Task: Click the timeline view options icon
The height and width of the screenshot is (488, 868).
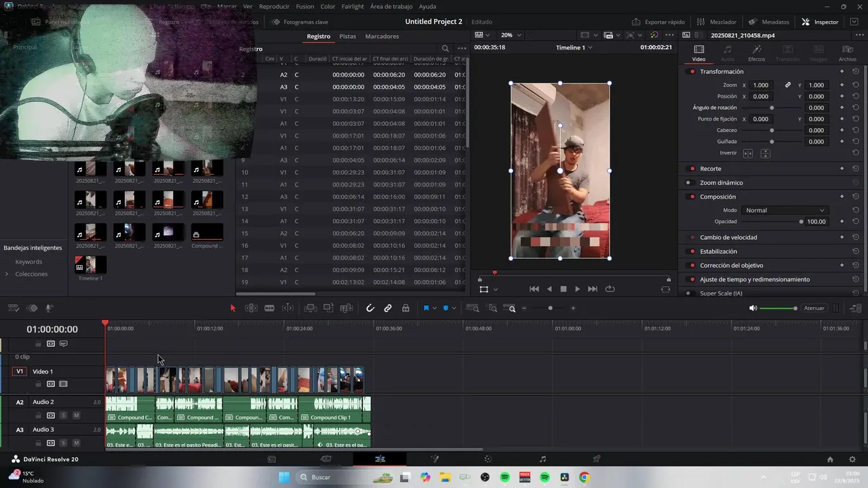Action: pos(13,308)
